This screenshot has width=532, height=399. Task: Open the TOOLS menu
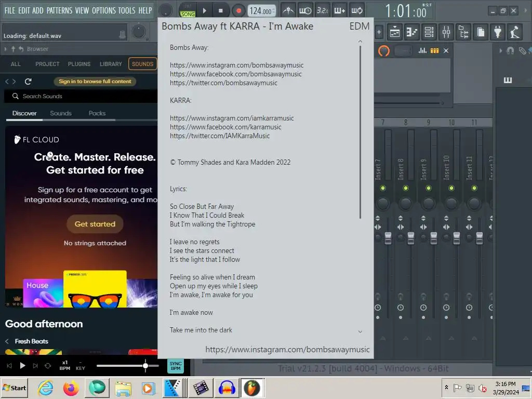tap(127, 10)
